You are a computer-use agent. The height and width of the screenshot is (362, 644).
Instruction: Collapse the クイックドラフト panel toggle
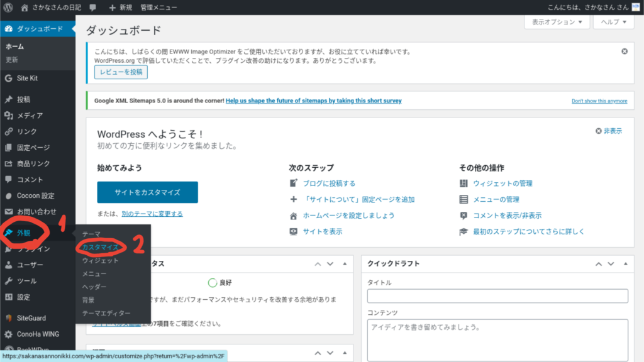[x=626, y=264]
